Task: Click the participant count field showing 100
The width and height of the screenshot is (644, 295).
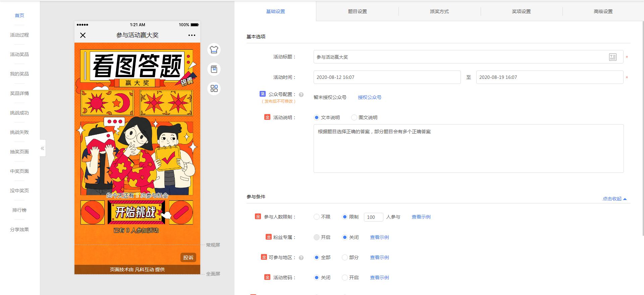Action: pos(373,217)
